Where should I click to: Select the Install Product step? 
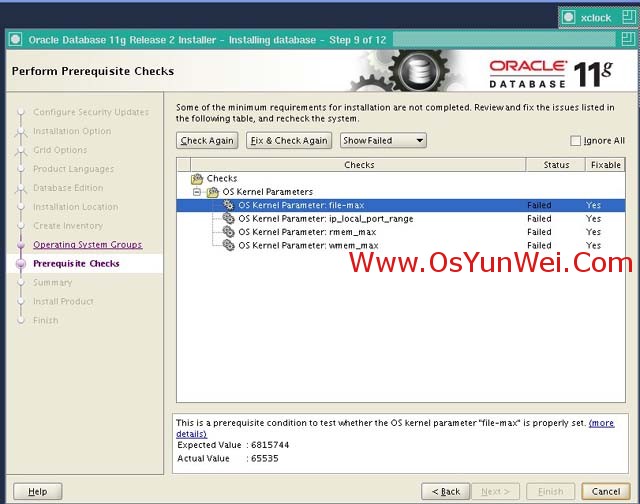pyautogui.click(x=63, y=301)
